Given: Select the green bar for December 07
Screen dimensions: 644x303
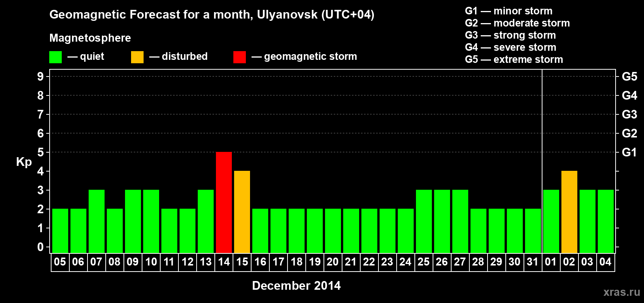Looking at the screenshot, I should coord(97,221).
